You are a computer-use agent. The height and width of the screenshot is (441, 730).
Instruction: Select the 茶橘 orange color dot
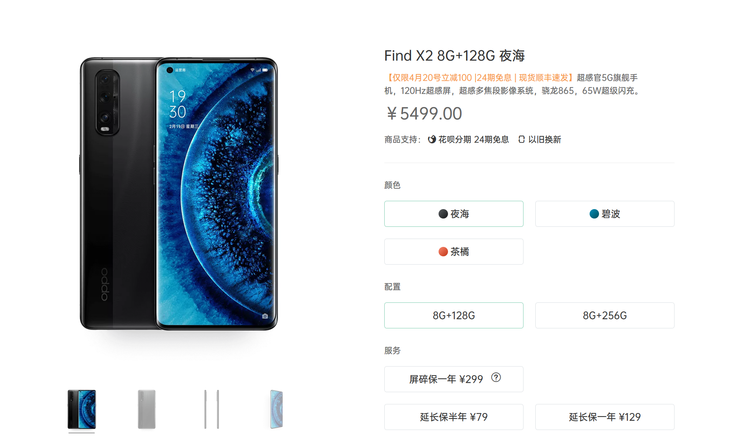click(443, 251)
